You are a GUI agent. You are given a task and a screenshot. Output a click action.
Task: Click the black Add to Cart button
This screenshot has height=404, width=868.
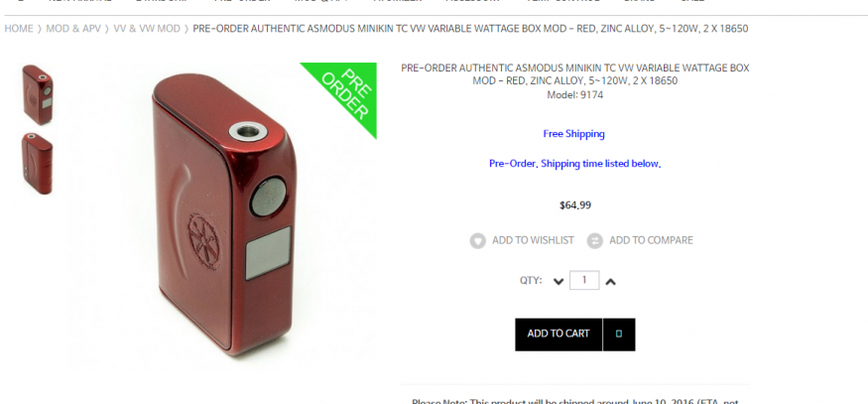point(558,335)
